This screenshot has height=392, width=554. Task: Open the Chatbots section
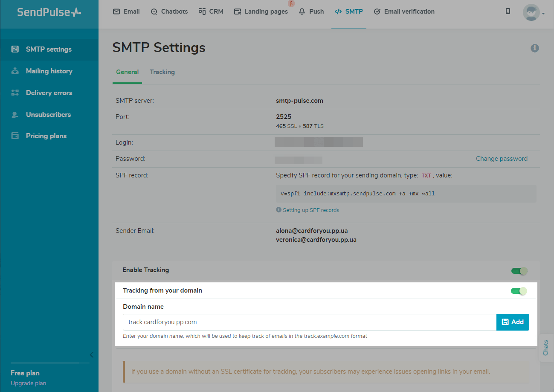(169, 12)
